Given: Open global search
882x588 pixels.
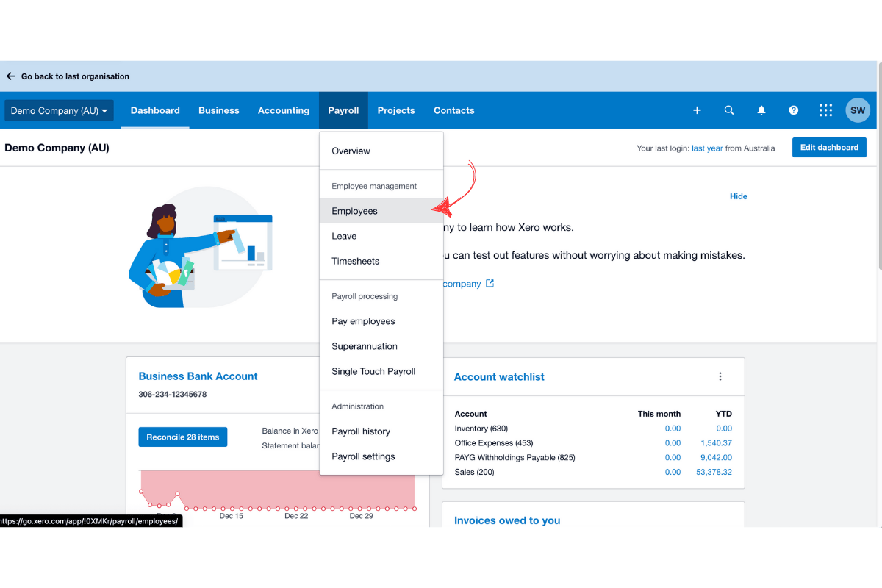Looking at the screenshot, I should 729,110.
